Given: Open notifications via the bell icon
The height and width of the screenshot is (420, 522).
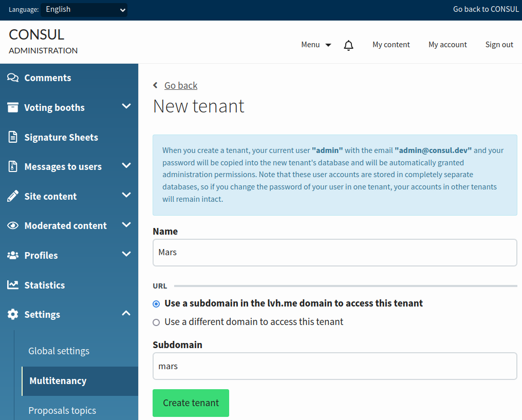Looking at the screenshot, I should (348, 45).
